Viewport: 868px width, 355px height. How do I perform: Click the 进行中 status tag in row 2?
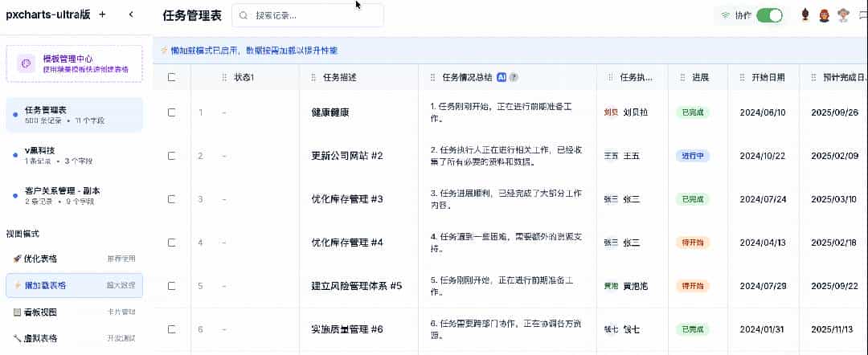coord(693,156)
